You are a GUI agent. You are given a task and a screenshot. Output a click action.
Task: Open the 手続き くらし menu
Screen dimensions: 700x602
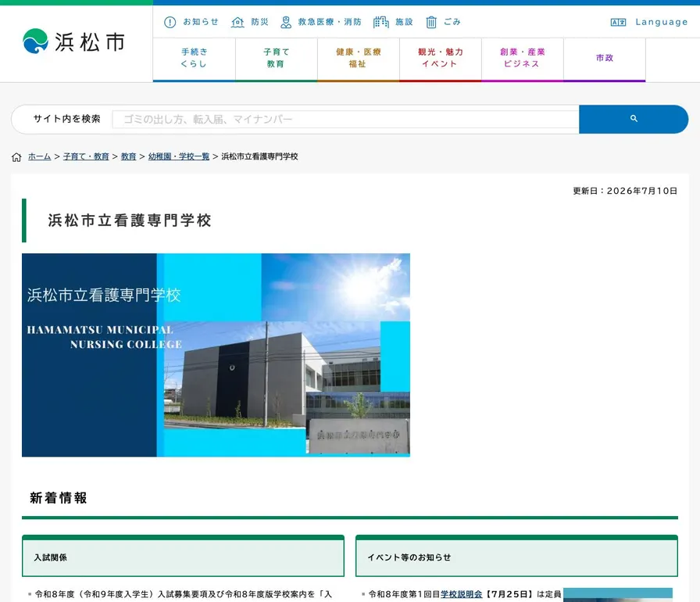coord(195,58)
